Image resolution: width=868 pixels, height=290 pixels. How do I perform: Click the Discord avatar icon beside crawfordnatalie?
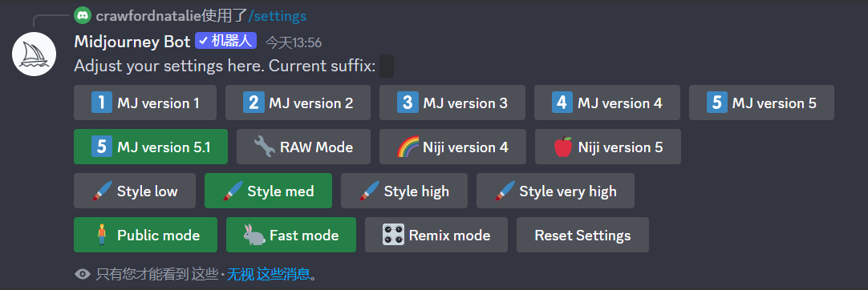click(x=83, y=15)
